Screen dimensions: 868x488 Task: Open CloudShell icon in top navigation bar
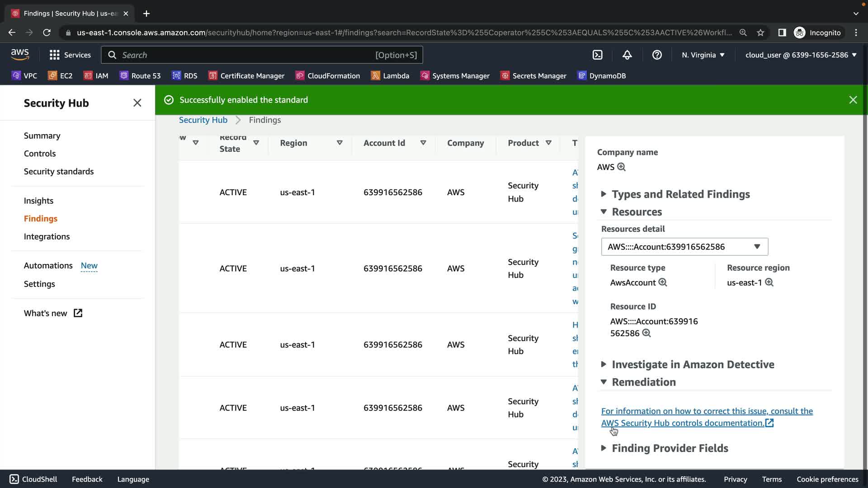click(x=597, y=55)
